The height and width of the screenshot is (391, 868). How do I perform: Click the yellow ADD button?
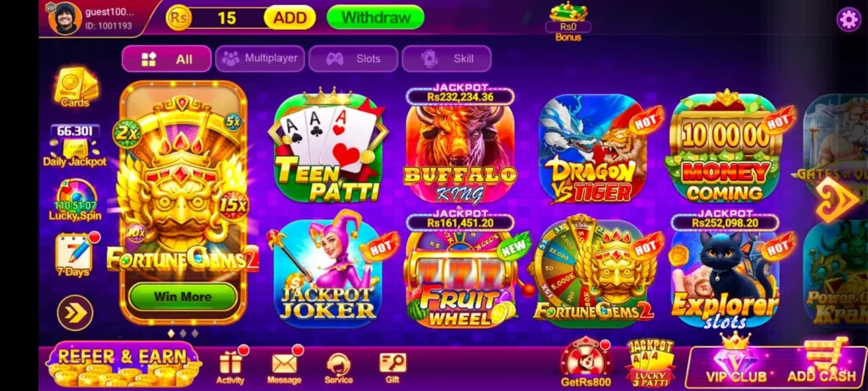(x=290, y=18)
